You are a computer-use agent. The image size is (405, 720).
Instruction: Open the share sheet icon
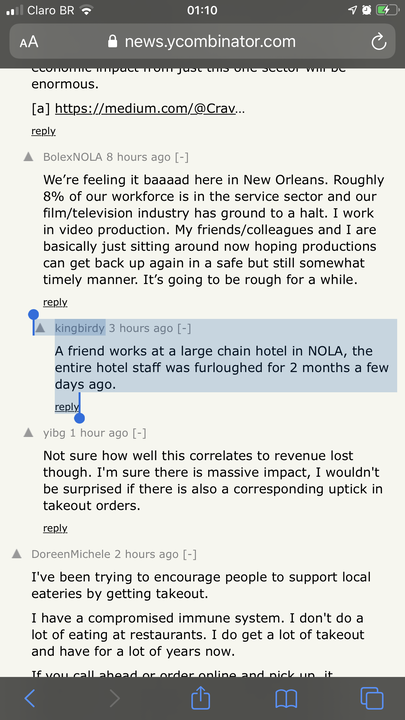[x=201, y=698]
